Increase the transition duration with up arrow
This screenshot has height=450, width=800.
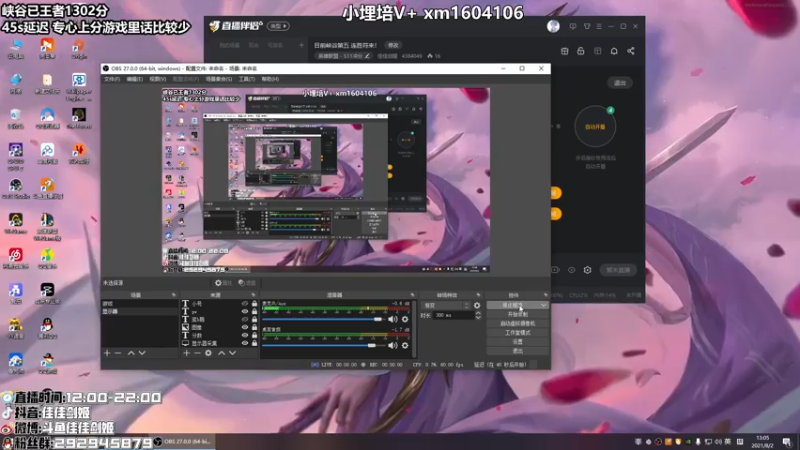(x=478, y=313)
